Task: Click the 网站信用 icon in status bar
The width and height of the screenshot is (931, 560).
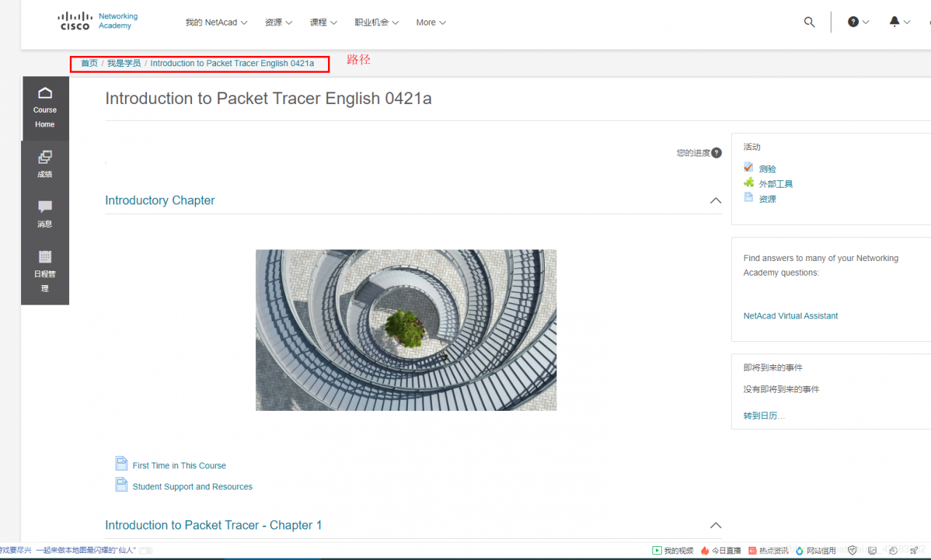Action: (800, 551)
